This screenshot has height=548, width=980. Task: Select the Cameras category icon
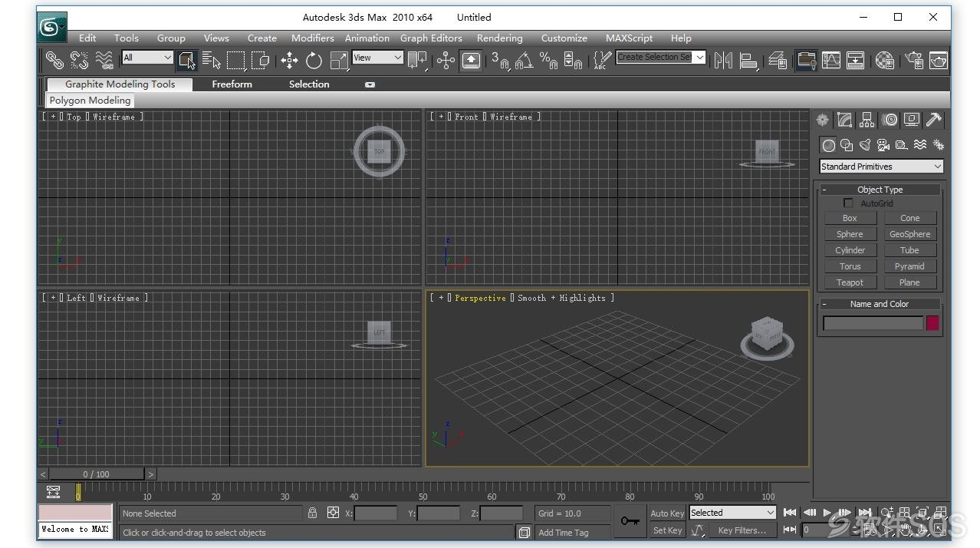[x=883, y=144]
